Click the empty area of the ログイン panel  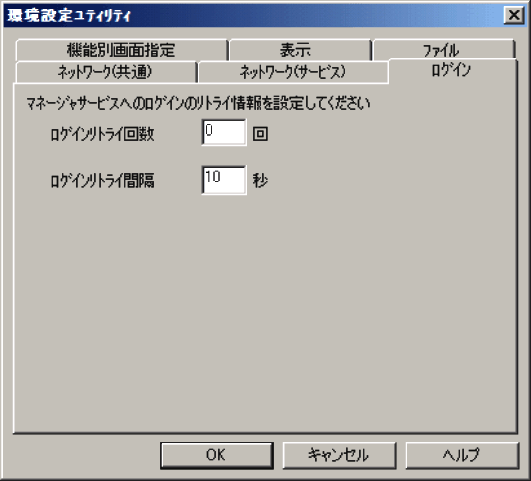(266, 305)
